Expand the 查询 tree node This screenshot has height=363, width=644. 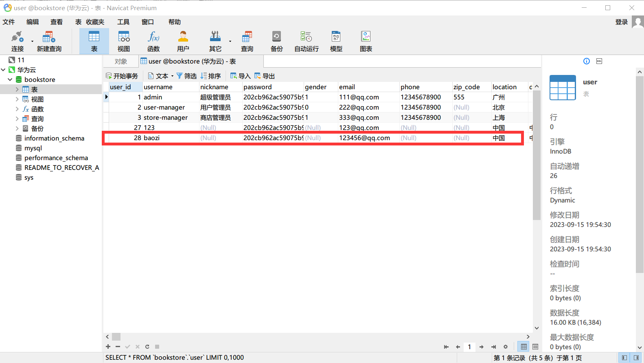pyautogui.click(x=17, y=119)
